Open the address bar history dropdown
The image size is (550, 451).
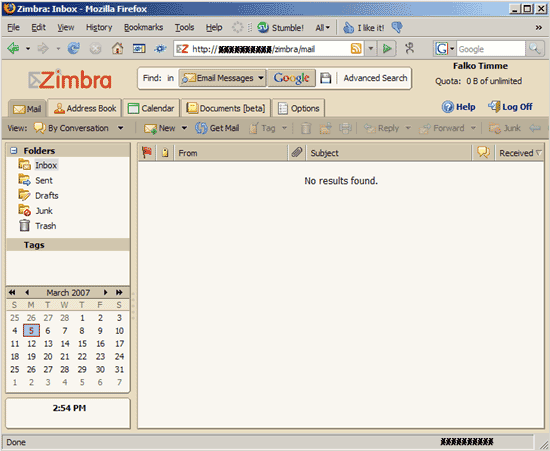[371, 48]
